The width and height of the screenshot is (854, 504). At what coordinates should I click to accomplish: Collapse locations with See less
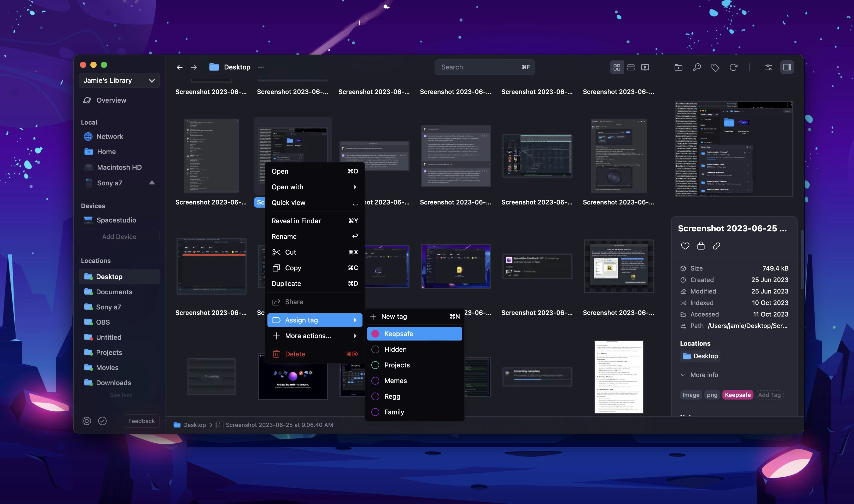coord(121,395)
